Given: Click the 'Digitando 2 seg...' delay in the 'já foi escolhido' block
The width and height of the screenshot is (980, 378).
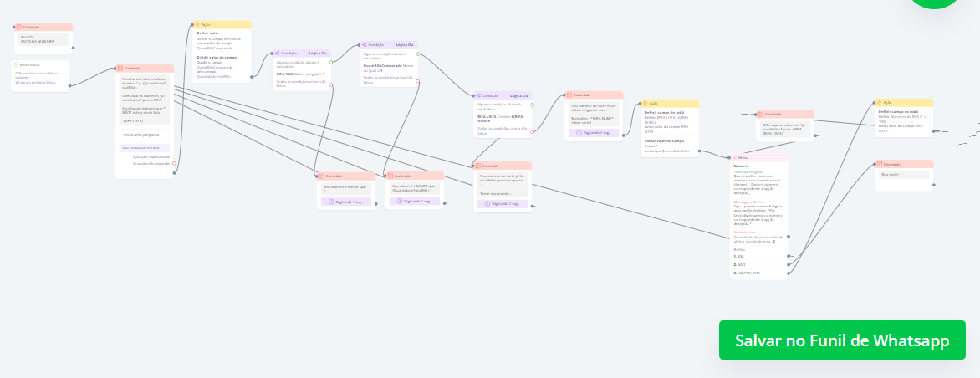Looking at the screenshot, I should tap(502, 203).
